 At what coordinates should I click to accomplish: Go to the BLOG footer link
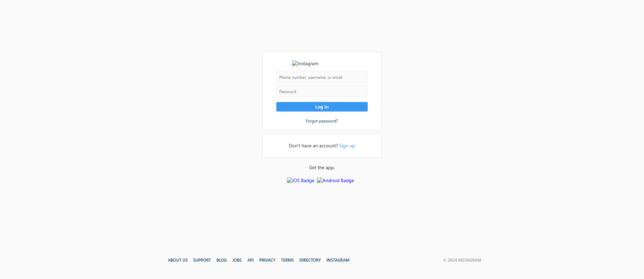point(222,260)
